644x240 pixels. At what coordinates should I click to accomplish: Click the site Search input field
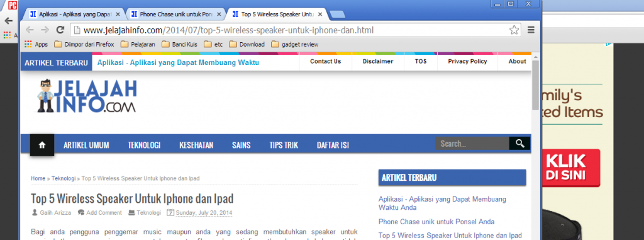click(472, 144)
